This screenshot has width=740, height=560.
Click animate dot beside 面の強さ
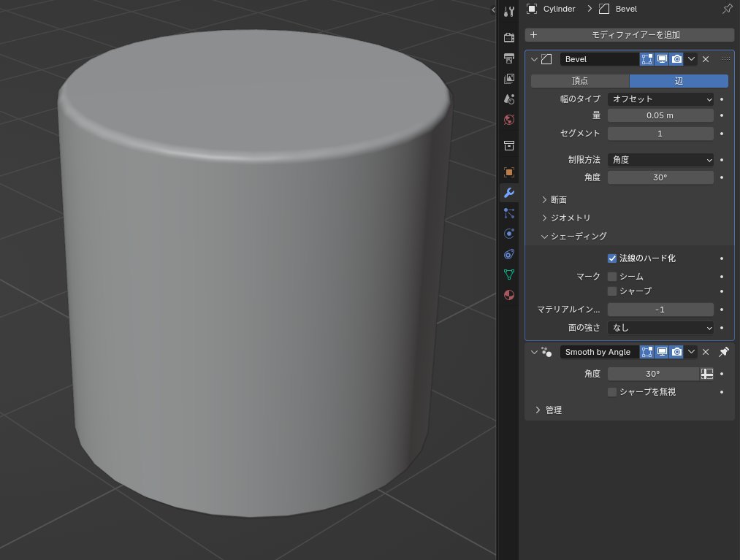coord(722,328)
